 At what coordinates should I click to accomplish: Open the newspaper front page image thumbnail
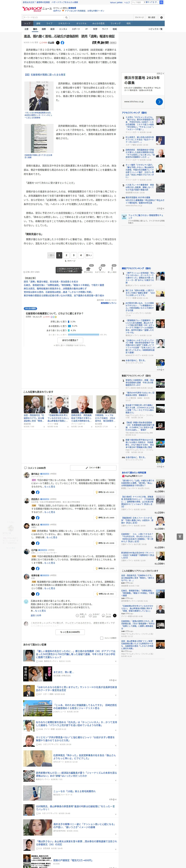pos(39,138)
